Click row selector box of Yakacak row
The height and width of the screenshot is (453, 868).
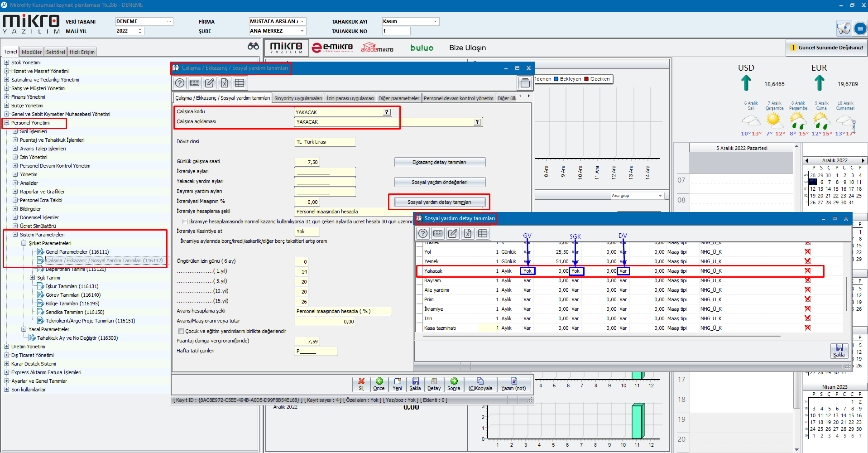click(419, 271)
